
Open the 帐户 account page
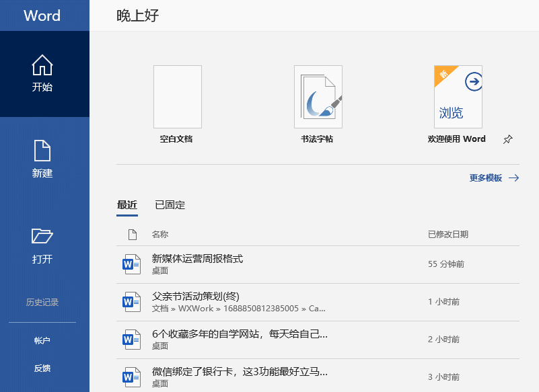(42, 340)
